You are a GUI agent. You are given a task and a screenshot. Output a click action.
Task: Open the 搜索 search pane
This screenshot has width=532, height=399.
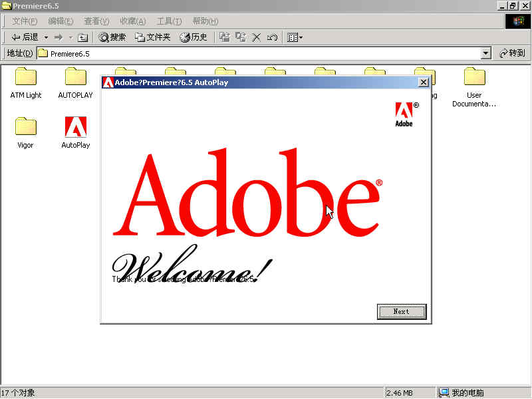coord(112,37)
